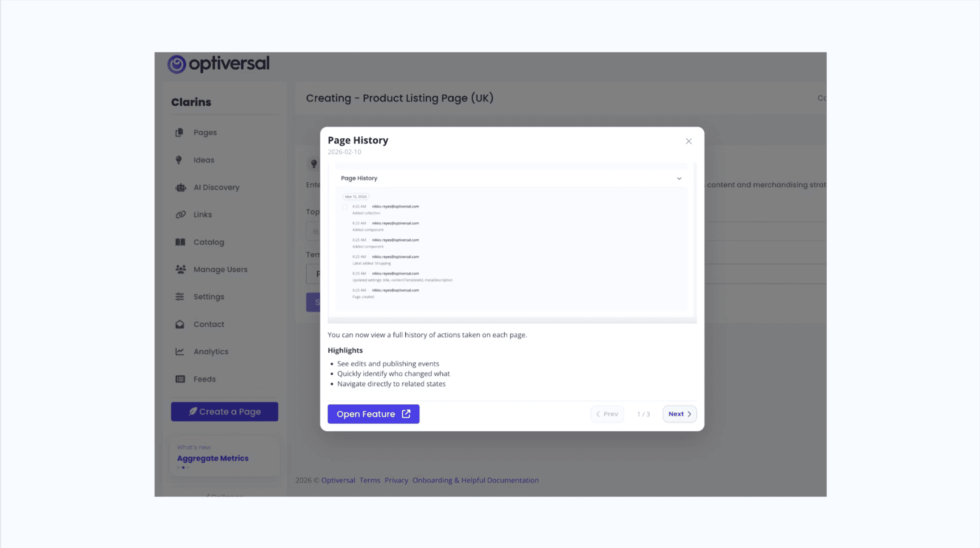Click the Feeds list icon

coord(180,379)
